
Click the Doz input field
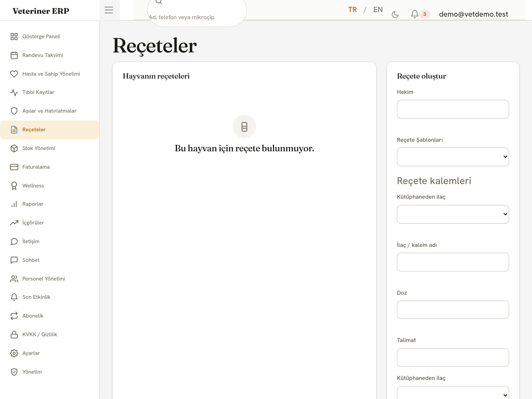[x=453, y=310]
